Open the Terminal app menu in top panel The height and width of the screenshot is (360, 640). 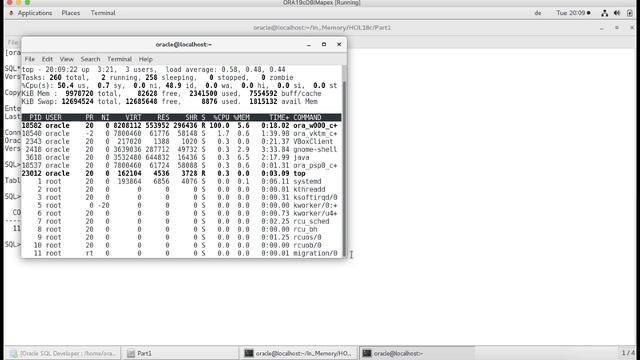tap(103, 13)
